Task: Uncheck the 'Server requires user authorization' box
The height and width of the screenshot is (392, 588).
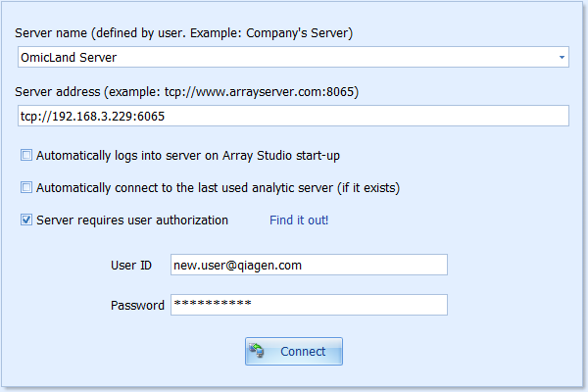Action: click(26, 220)
